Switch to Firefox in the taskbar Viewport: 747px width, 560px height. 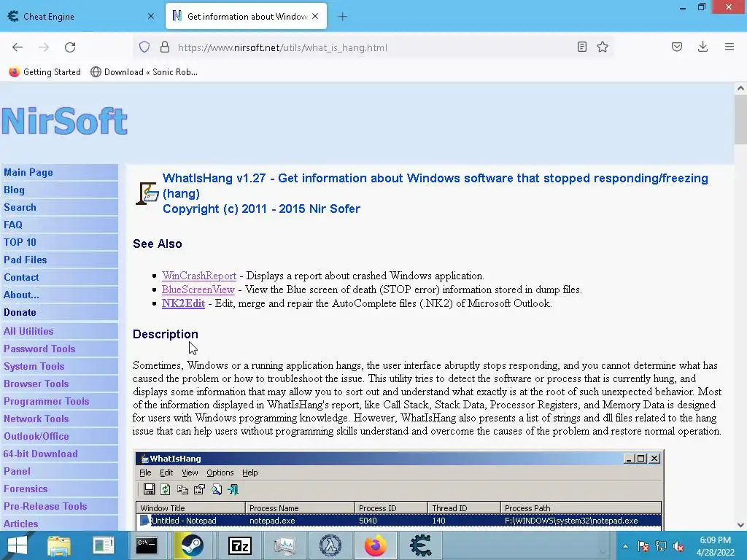(376, 545)
